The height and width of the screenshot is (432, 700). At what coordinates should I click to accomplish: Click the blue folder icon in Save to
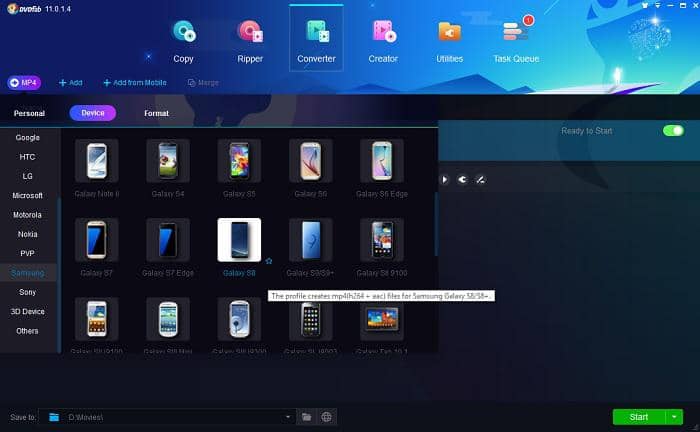(54, 417)
